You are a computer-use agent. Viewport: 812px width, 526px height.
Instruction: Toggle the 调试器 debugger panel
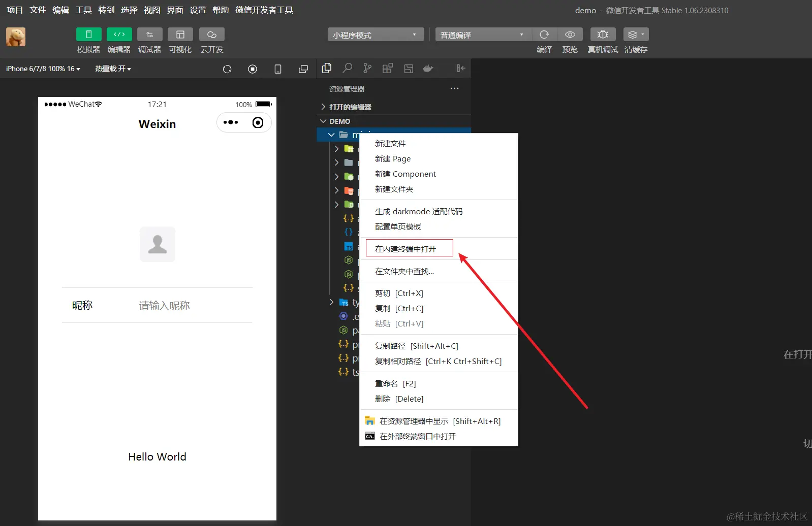click(x=150, y=35)
